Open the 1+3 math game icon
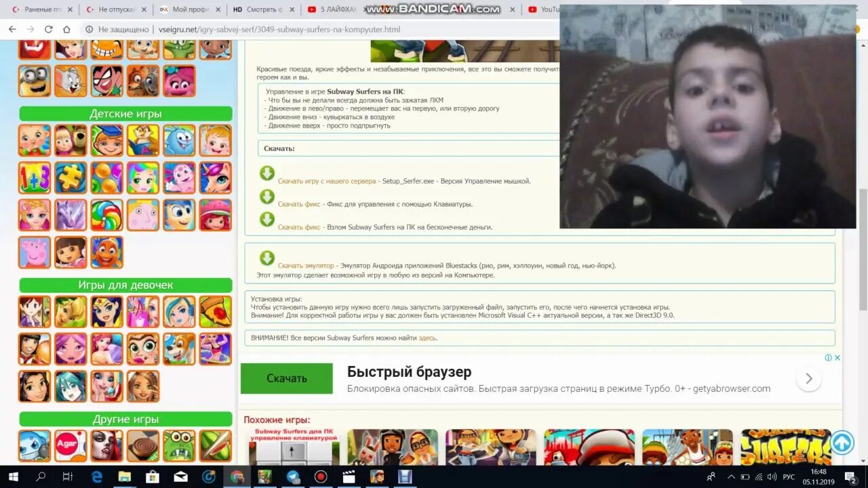Screen dimensions: 868x488 pos(35,178)
